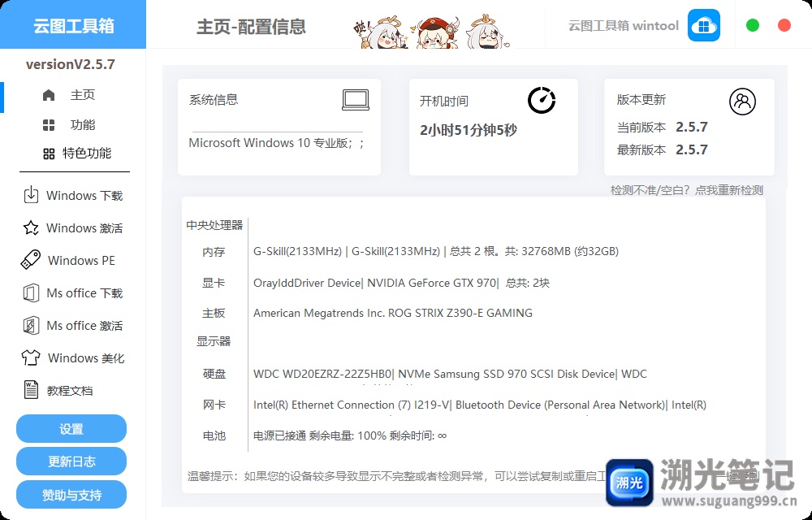This screenshot has width=812, height=520.
Task: Click the document icon for 教程文档
Action: tap(31, 390)
